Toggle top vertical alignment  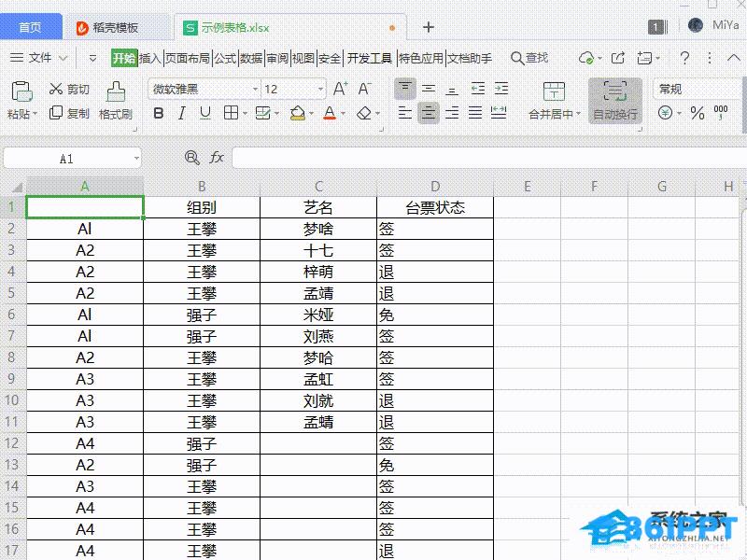pyautogui.click(x=405, y=88)
